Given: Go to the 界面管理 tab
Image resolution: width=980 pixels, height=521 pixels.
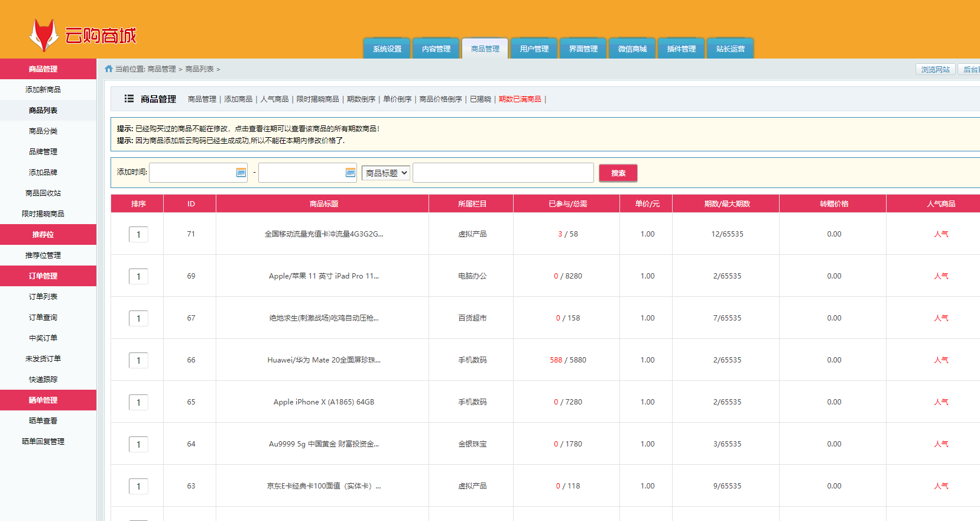Looking at the screenshot, I should (583, 48).
